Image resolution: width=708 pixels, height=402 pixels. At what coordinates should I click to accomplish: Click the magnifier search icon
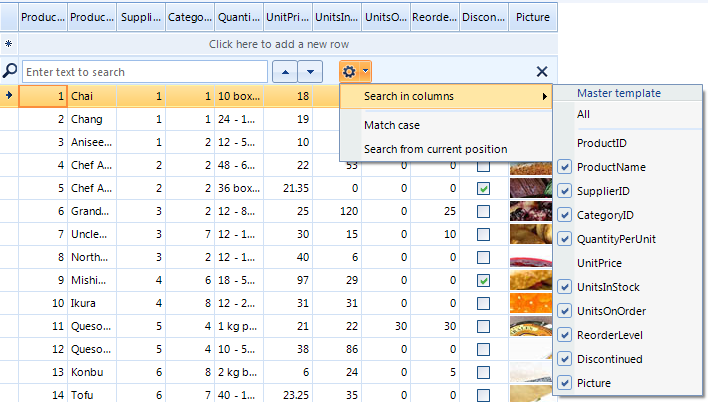pyautogui.click(x=10, y=71)
